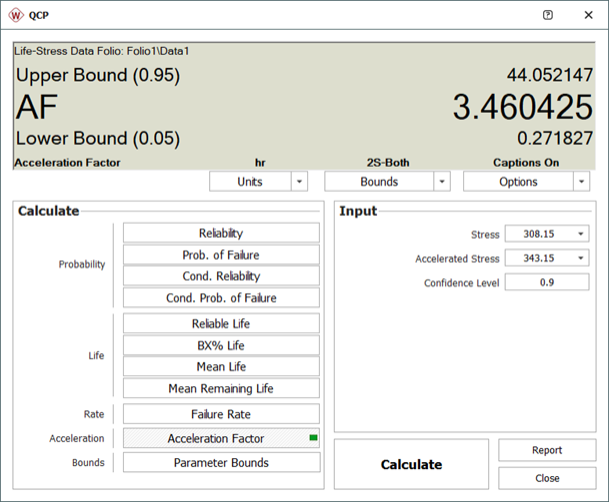609x502 pixels.
Task: Choose Mean Remaining Life option
Action: [221, 389]
